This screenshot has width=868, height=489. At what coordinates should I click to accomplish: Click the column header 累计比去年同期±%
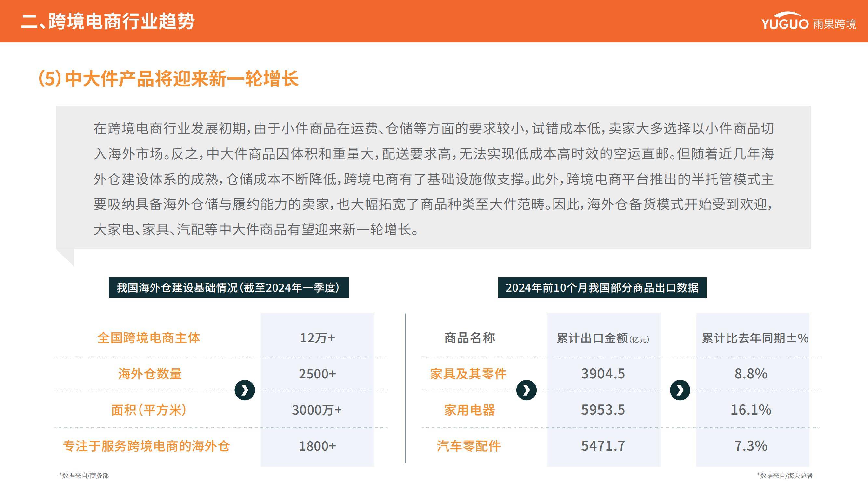755,338
